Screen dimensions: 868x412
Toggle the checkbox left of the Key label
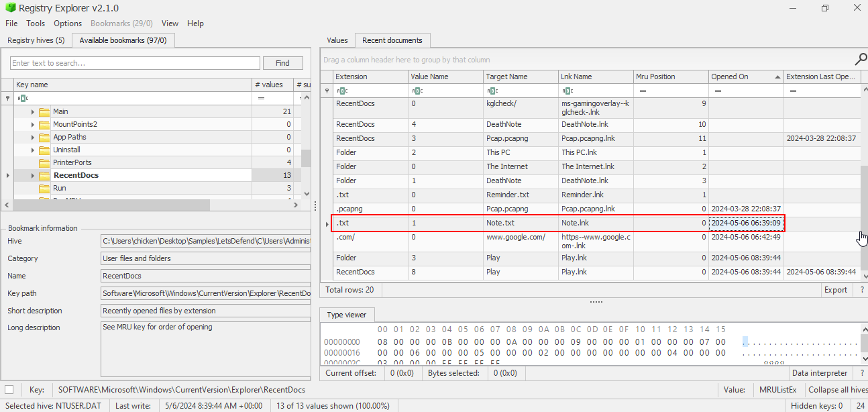(9, 390)
